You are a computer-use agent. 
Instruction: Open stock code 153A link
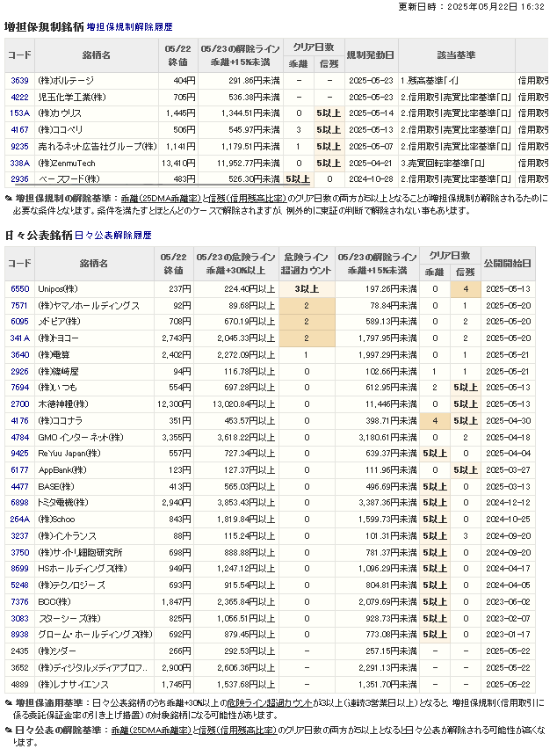[19, 113]
